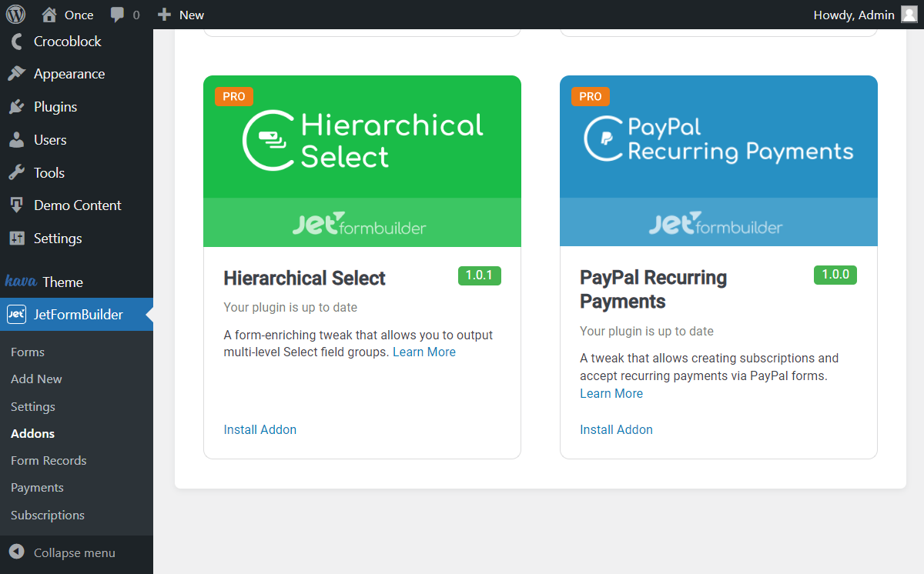The width and height of the screenshot is (924, 574).
Task: Click the WordPress logo in the admin bar
Action: tap(15, 14)
